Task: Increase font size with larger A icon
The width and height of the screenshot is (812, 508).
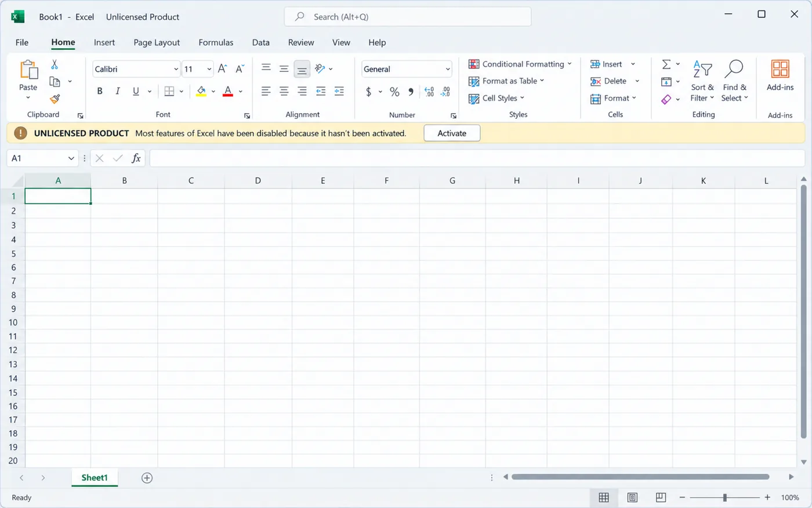Action: (222, 69)
